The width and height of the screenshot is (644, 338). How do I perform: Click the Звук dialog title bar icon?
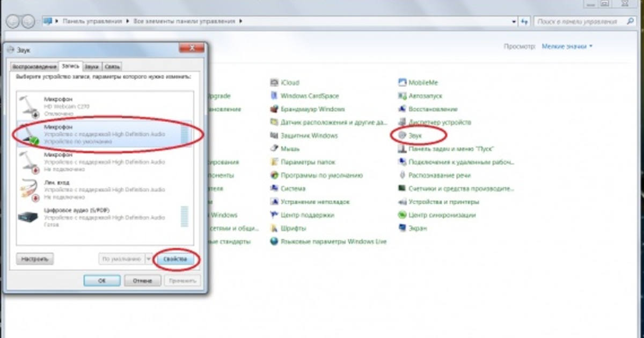tap(11, 49)
